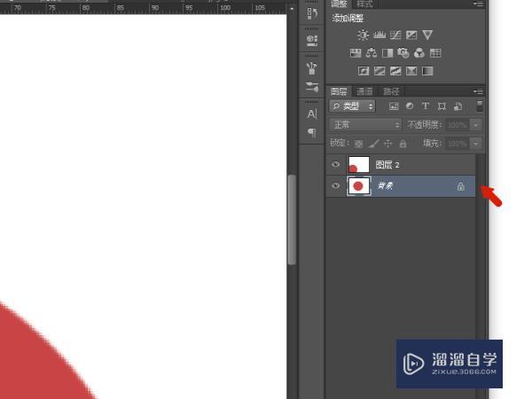
Task: Click the 不透明度 100% value field
Action: (458, 125)
